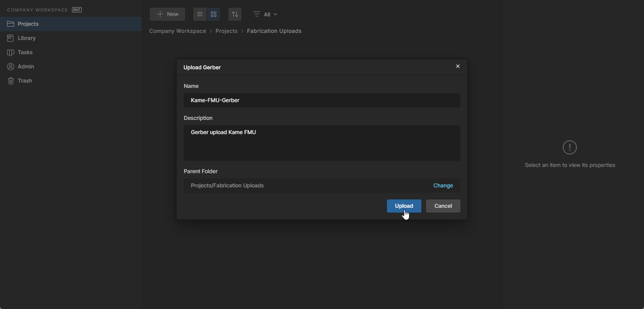Close the Upload Gerber dialog
Viewport: 644px width, 309px height.
coord(458,67)
